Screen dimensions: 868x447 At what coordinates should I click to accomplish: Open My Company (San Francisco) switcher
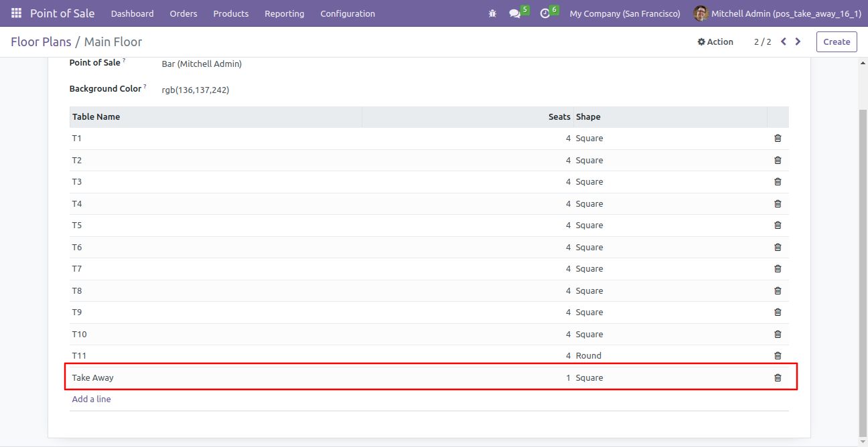(625, 13)
